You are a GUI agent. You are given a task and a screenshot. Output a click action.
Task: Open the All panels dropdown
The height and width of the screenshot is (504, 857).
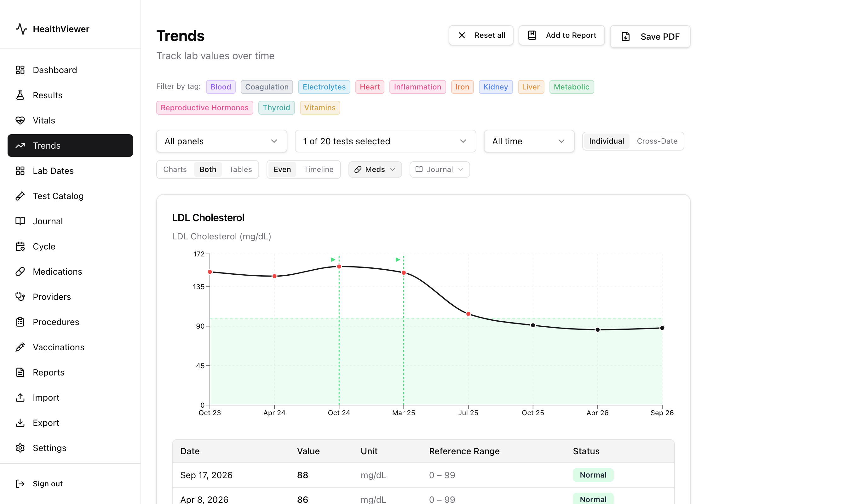tap(222, 141)
